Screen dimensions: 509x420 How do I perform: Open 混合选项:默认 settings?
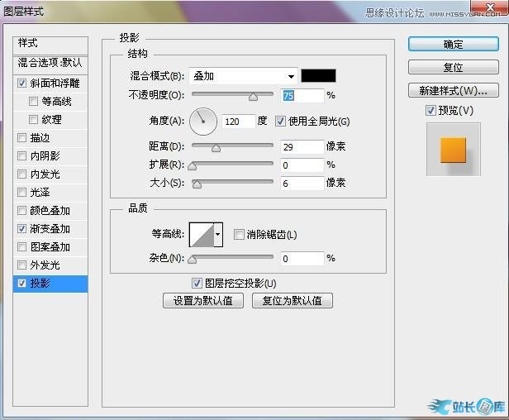point(50,63)
